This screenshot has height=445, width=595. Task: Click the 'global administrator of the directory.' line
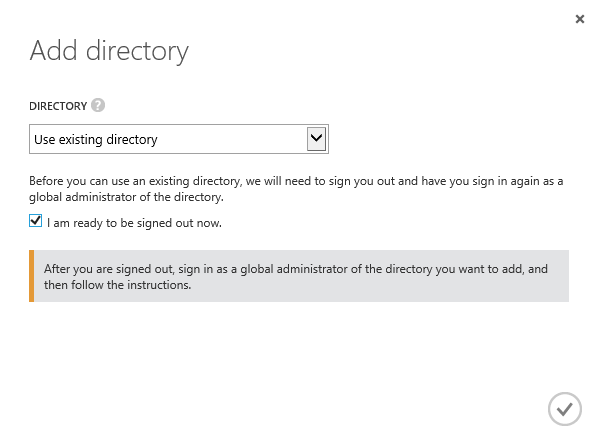click(126, 197)
